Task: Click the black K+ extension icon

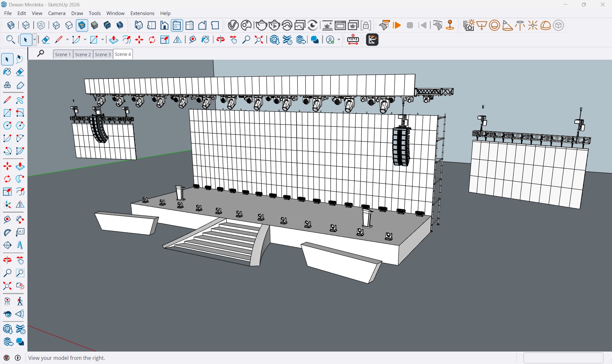Action: tap(372, 40)
